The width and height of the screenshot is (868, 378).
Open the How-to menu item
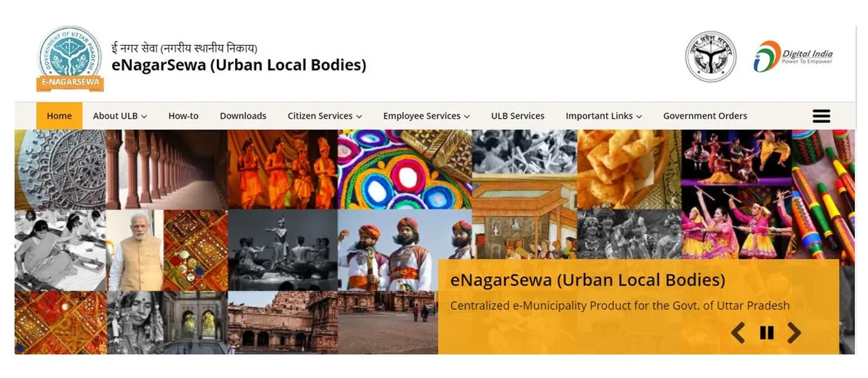pyautogui.click(x=183, y=116)
